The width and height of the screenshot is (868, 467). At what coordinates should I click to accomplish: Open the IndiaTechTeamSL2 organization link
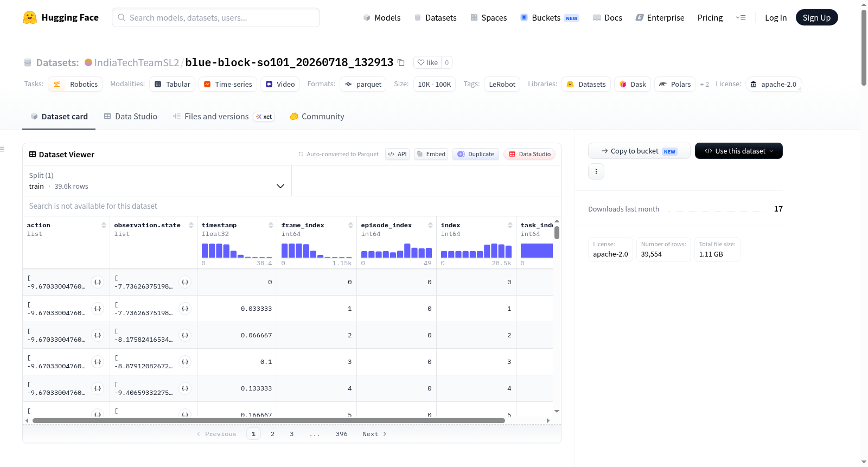137,62
